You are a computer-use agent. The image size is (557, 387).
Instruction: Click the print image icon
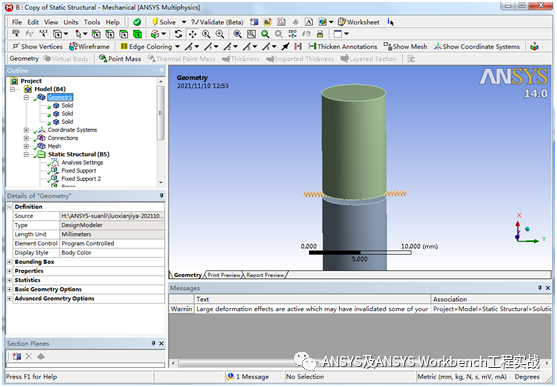coord(320,34)
